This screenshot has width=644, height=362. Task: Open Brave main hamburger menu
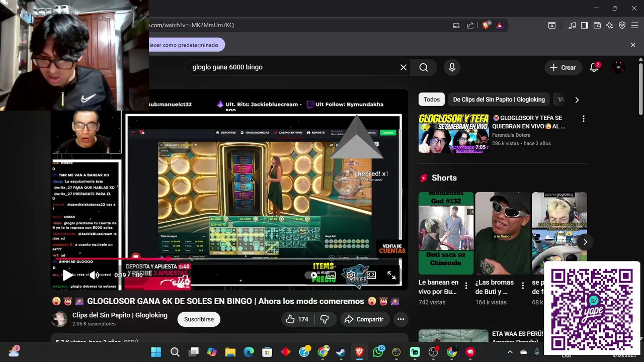coord(634,25)
